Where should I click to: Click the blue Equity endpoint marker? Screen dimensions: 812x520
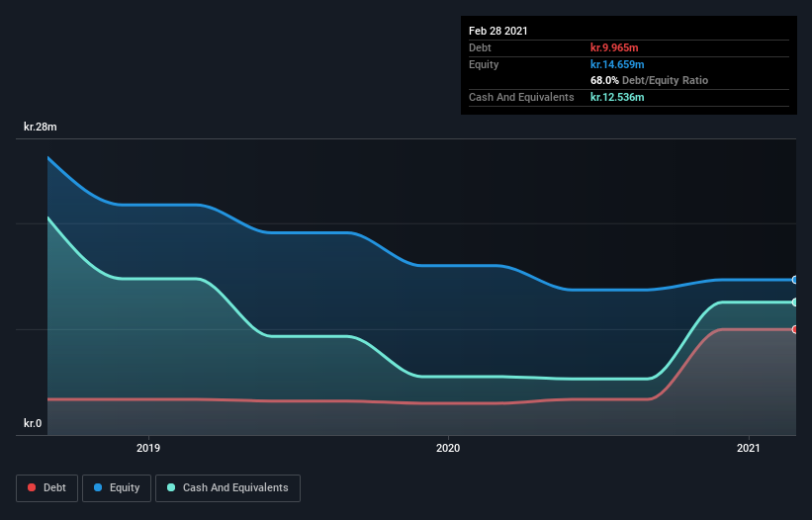pyautogui.click(x=795, y=280)
